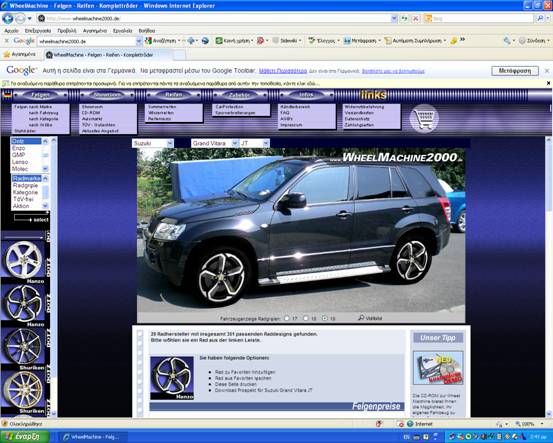The height and width of the screenshot is (443, 553).
Task: Click the highlighter toolbar icon
Action: click(x=454, y=41)
